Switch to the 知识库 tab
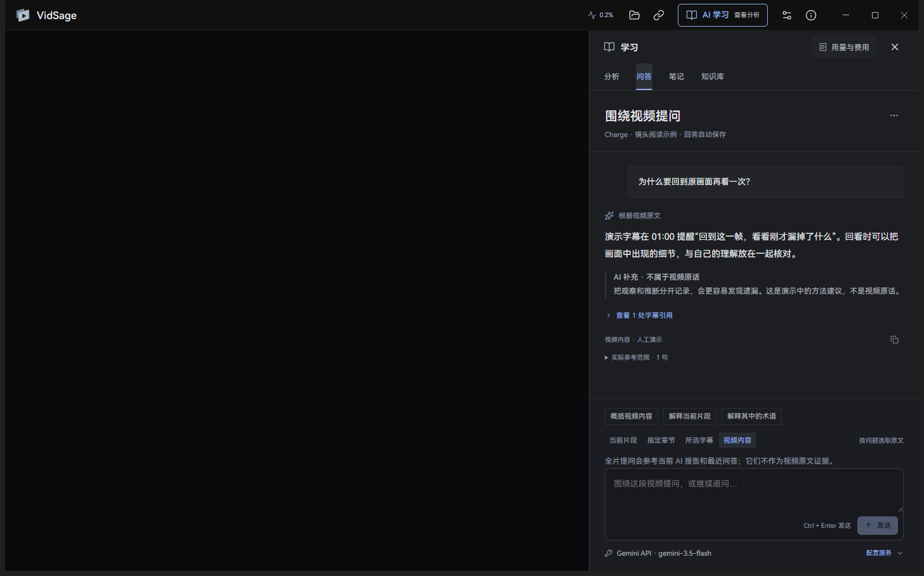The image size is (924, 576). click(713, 77)
